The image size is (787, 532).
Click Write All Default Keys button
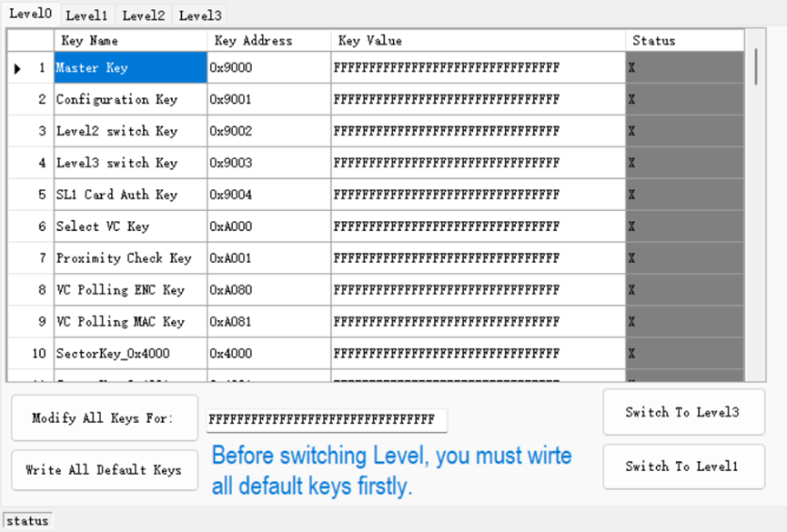tap(104, 470)
